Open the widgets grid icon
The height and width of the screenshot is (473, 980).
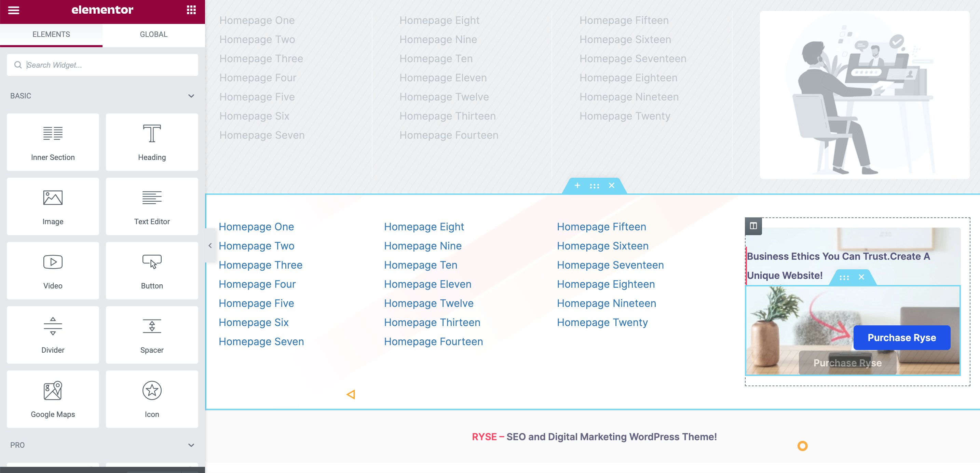click(191, 10)
